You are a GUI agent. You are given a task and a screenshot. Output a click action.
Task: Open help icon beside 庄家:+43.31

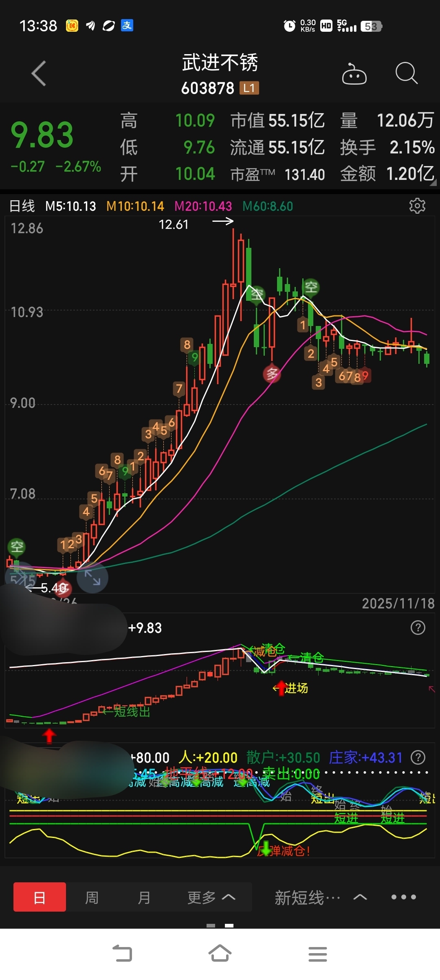coord(418,757)
